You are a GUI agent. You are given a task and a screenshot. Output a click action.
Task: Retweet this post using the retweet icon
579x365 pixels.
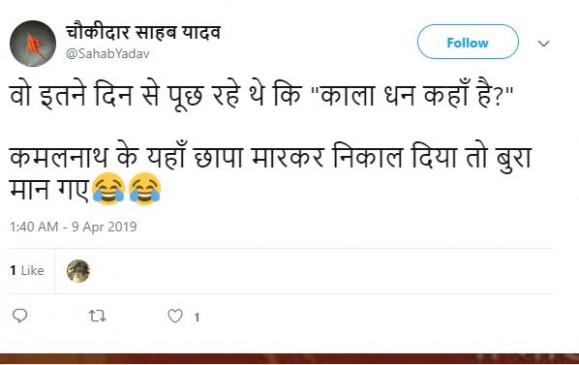point(97,316)
